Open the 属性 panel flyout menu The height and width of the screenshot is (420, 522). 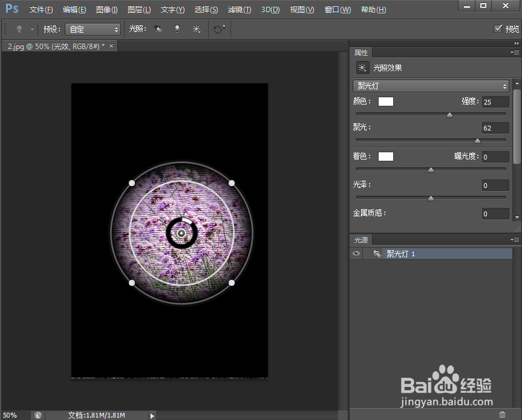pos(515,52)
